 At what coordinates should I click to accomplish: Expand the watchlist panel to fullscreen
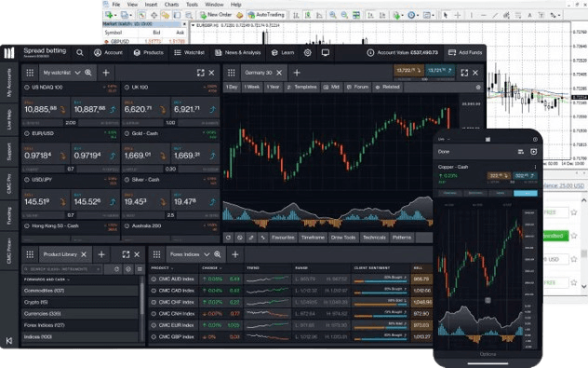tap(201, 73)
